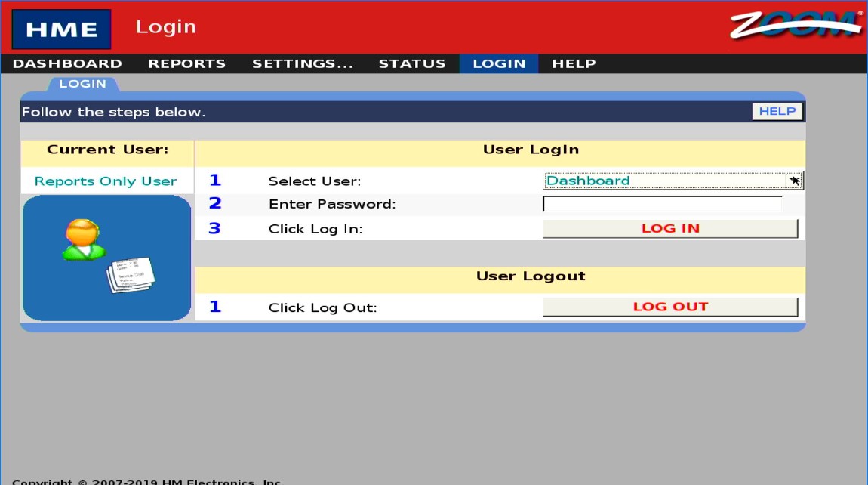Click the ZOOM brand logo
The image size is (868, 485).
[796, 25]
